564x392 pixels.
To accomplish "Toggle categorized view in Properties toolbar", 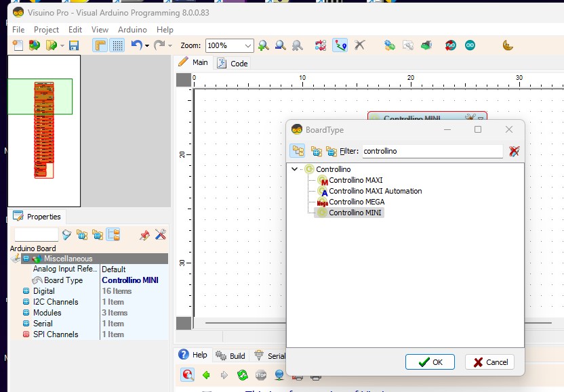I will click(113, 235).
